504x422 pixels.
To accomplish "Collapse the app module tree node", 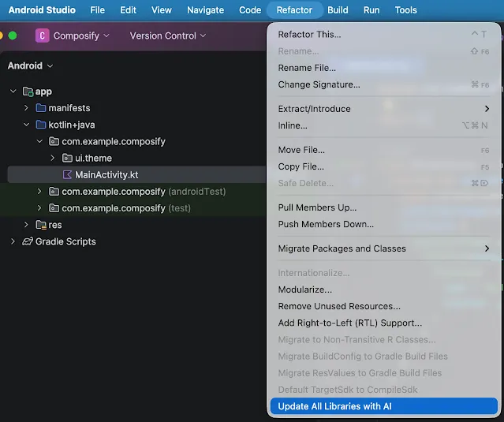I will coord(13,91).
